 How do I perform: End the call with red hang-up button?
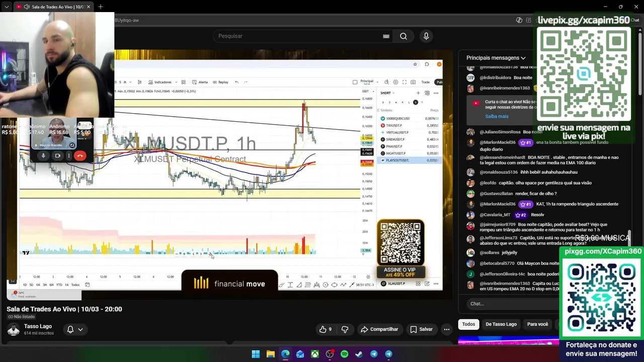point(79,156)
